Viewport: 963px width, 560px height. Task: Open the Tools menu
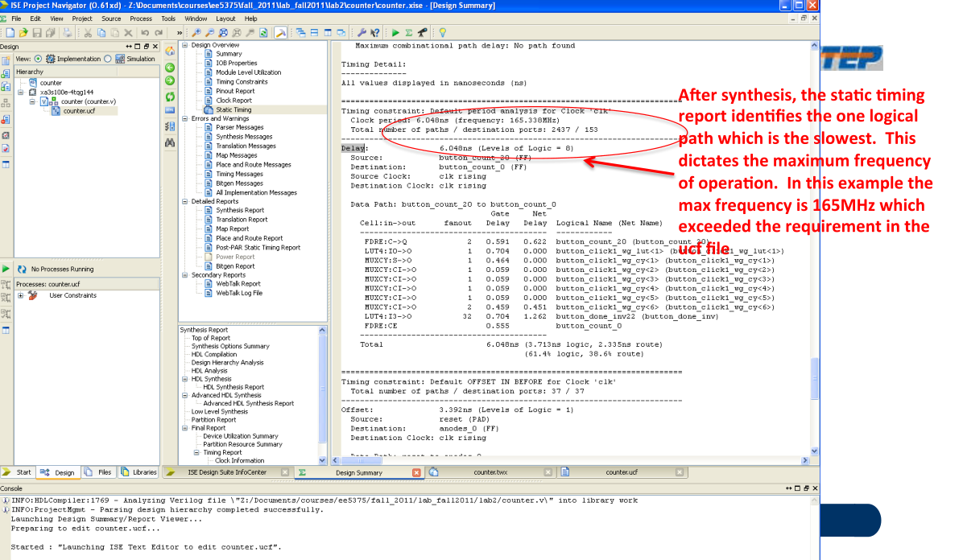pos(167,19)
